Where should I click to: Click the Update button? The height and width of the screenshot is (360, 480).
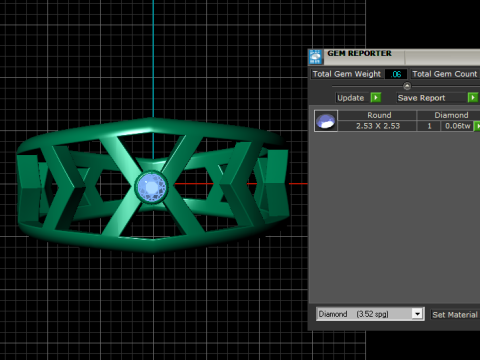(352, 98)
